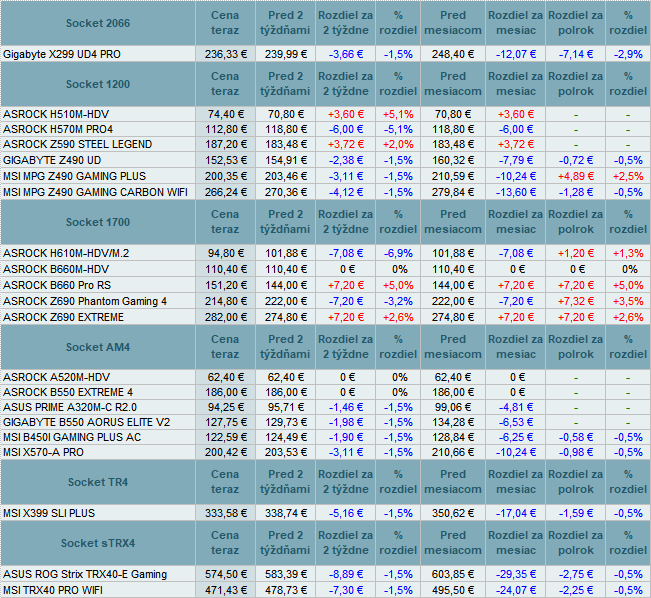Click the Socket 2066 section header
651x598 pixels.
coord(98,23)
